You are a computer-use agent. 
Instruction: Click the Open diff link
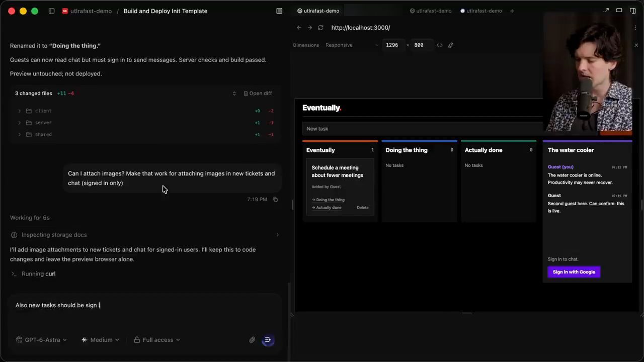click(x=258, y=94)
